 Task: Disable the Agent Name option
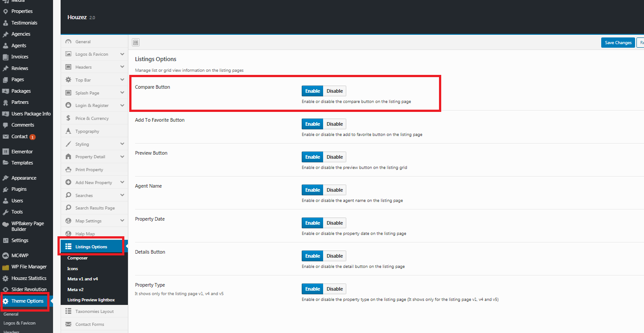coord(335,190)
